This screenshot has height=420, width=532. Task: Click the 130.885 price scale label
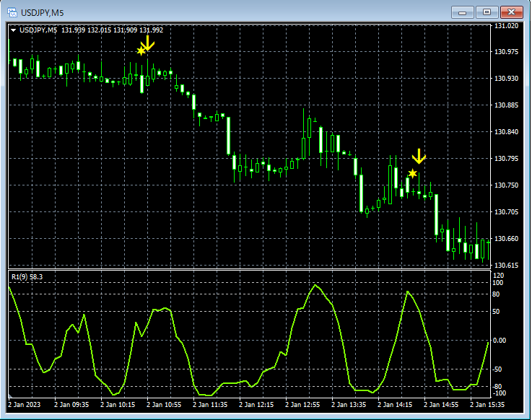(507, 105)
